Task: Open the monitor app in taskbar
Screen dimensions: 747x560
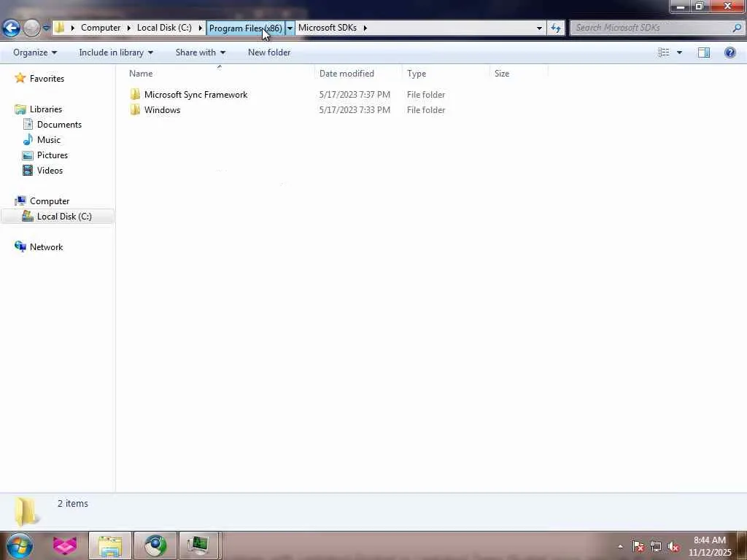Action: (x=198, y=545)
